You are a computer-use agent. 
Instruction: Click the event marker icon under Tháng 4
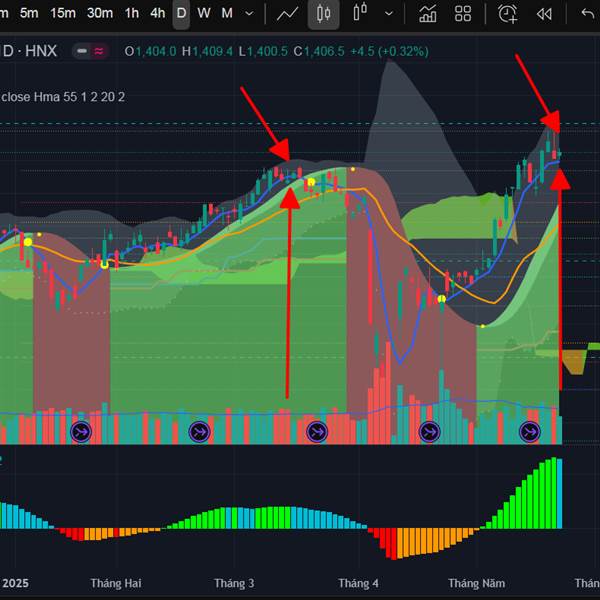coord(317,432)
